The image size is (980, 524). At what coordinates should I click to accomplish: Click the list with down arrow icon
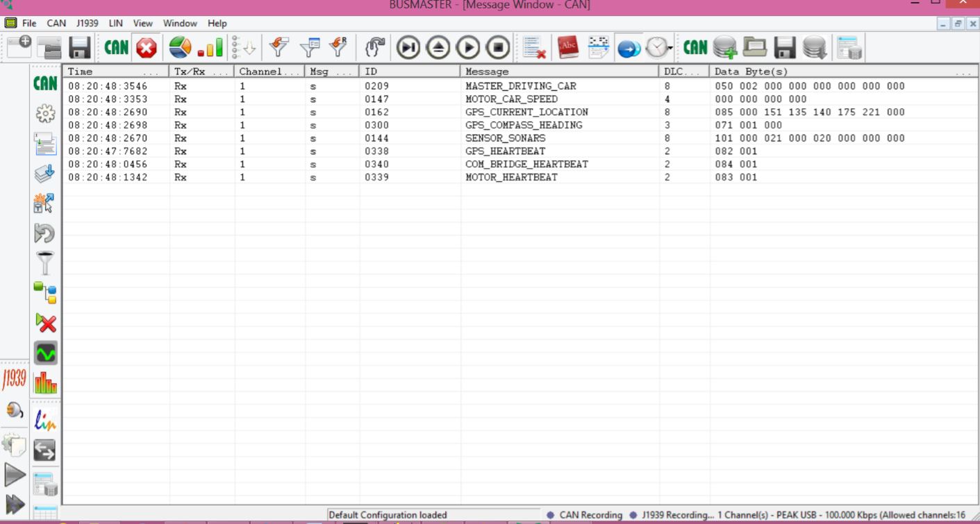(x=244, y=47)
